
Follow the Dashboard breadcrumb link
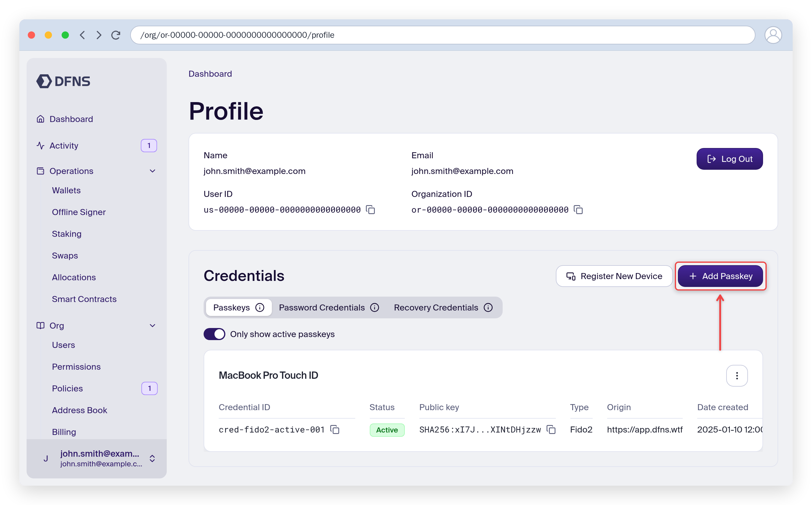[x=210, y=74]
